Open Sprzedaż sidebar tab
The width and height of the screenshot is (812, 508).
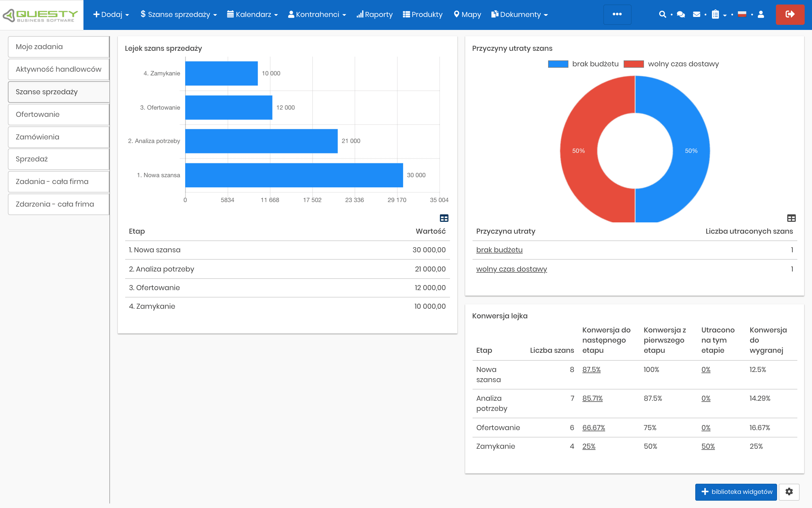59,159
